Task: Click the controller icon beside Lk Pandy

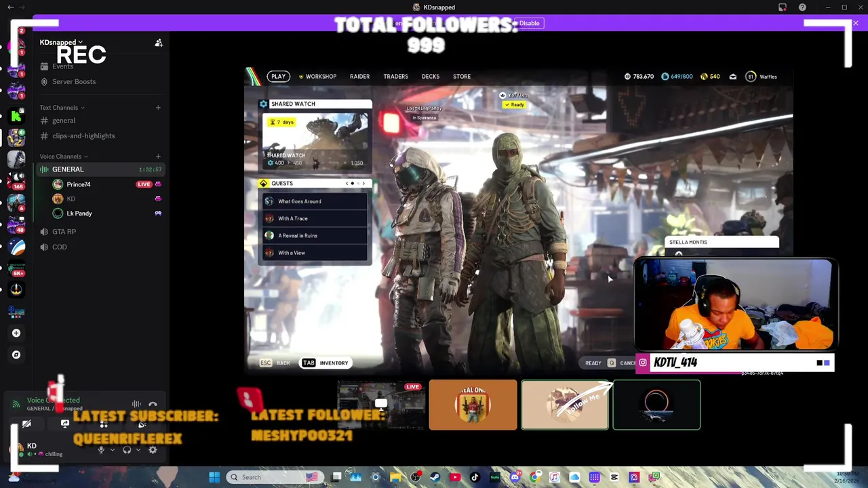Action: click(158, 213)
